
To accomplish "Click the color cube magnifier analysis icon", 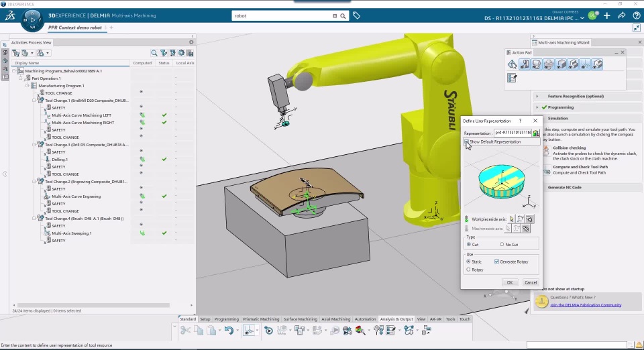I will (x=361, y=331).
